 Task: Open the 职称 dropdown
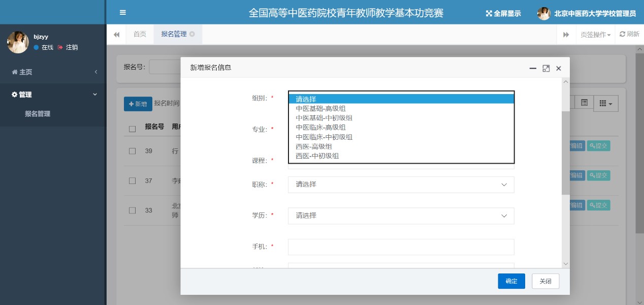pos(401,185)
